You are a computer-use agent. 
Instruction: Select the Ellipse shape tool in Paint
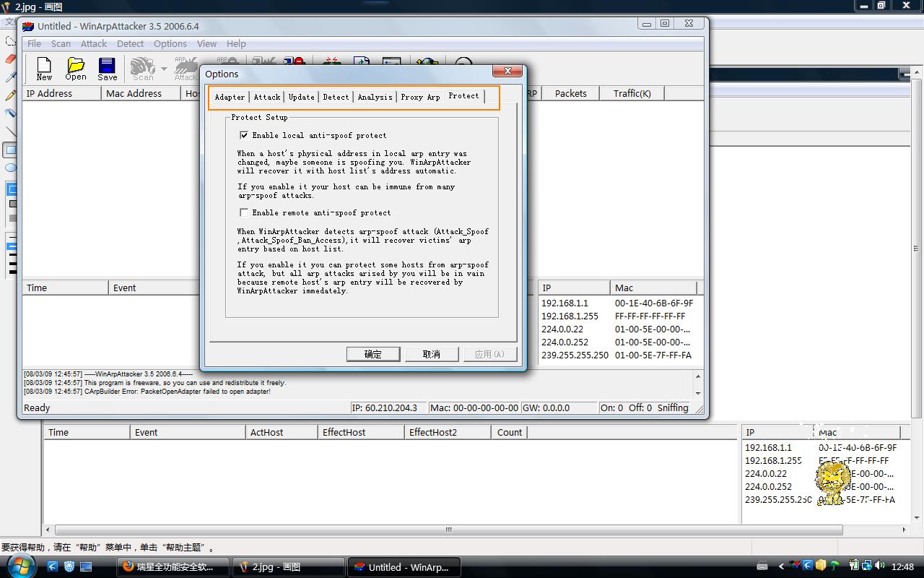point(10,168)
